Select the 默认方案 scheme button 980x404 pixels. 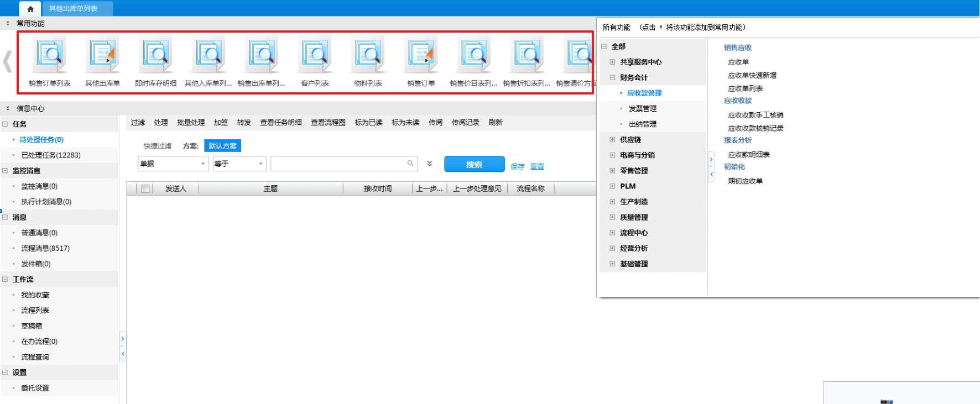coord(222,146)
